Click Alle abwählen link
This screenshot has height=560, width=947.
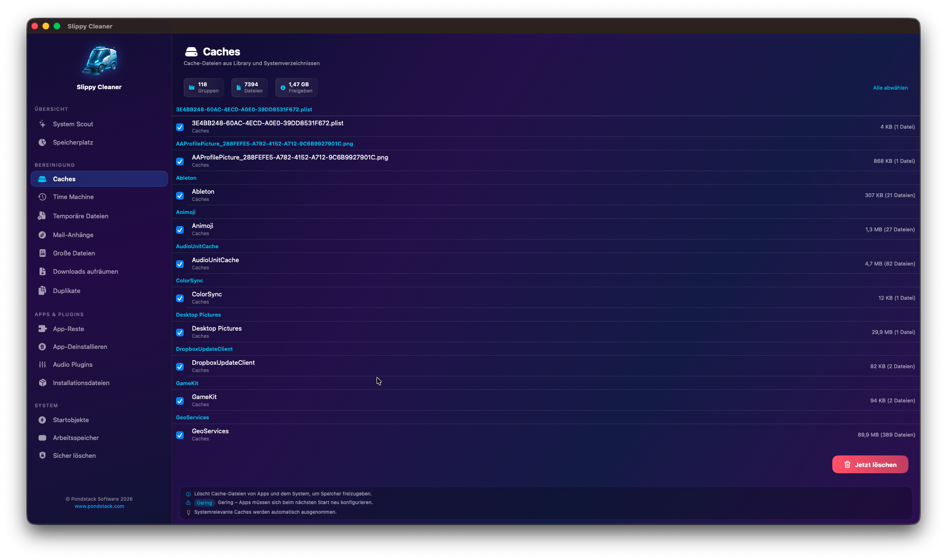point(890,88)
